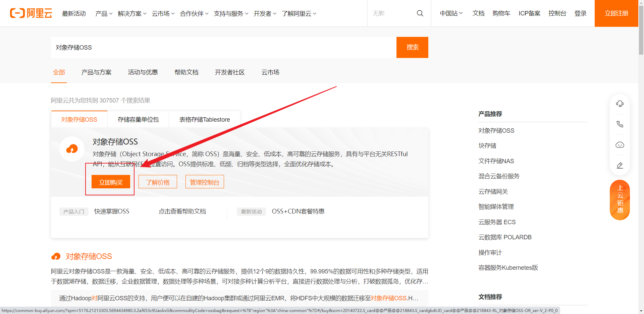Screen dimensions: 644x314
Task: Open the 登录 link
Action: 580,13
